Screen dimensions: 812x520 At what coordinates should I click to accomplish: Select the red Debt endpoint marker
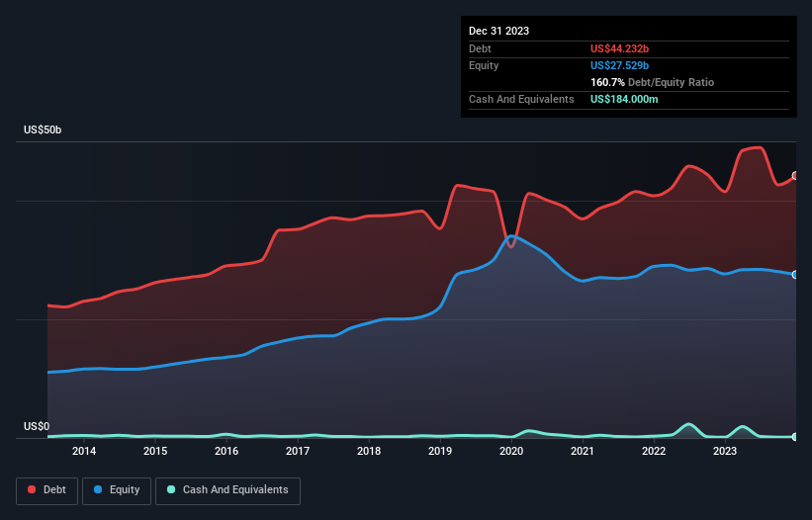(795, 176)
